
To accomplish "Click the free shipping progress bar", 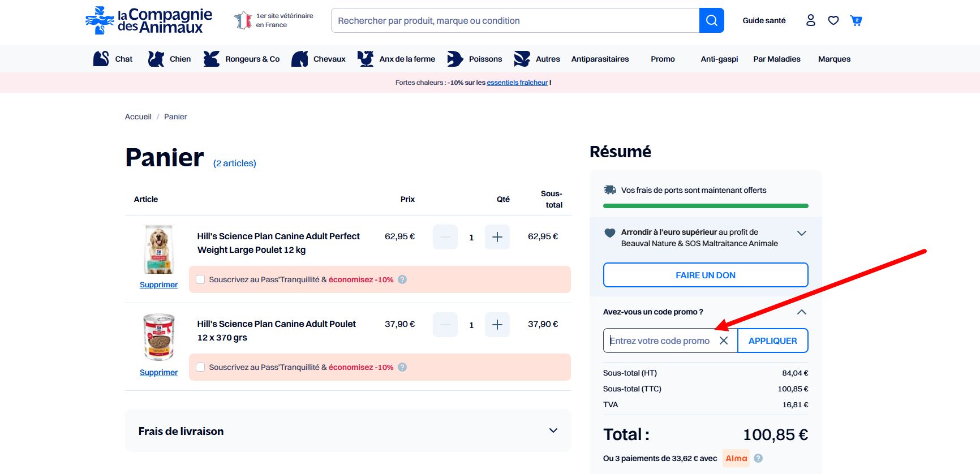I will click(x=706, y=206).
